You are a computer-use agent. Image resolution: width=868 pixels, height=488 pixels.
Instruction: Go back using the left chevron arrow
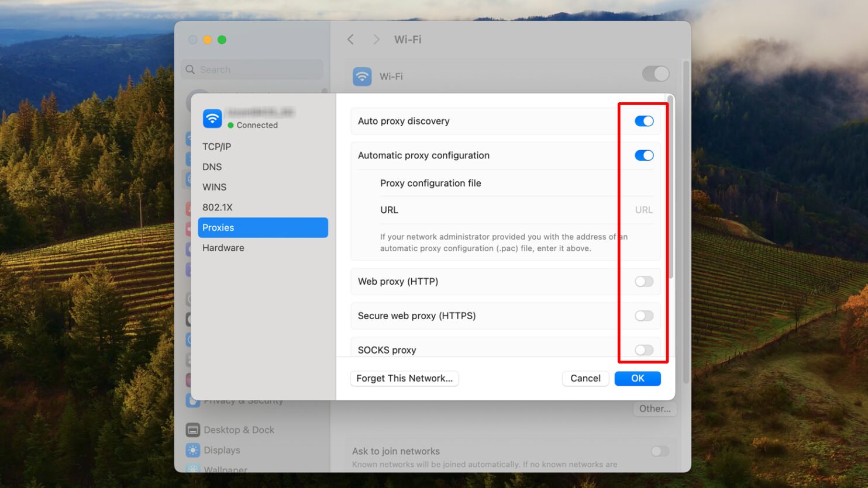coord(351,39)
